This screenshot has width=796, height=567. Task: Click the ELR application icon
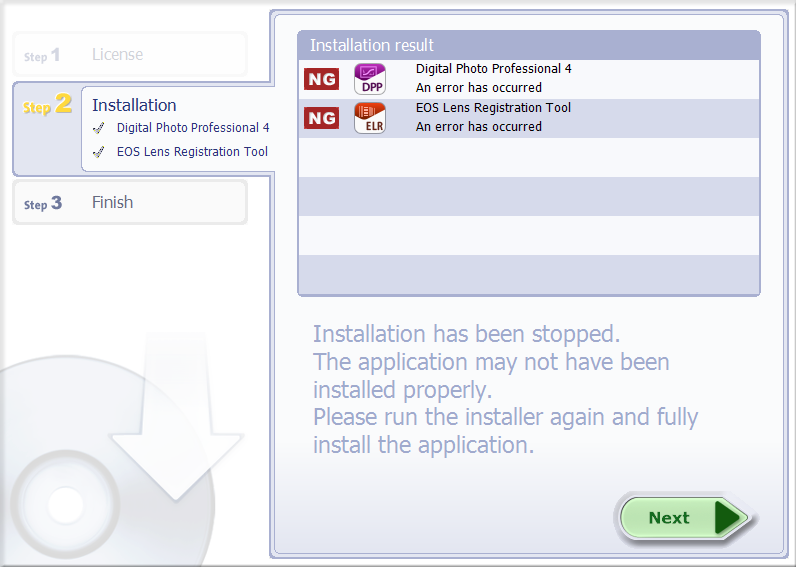369,118
